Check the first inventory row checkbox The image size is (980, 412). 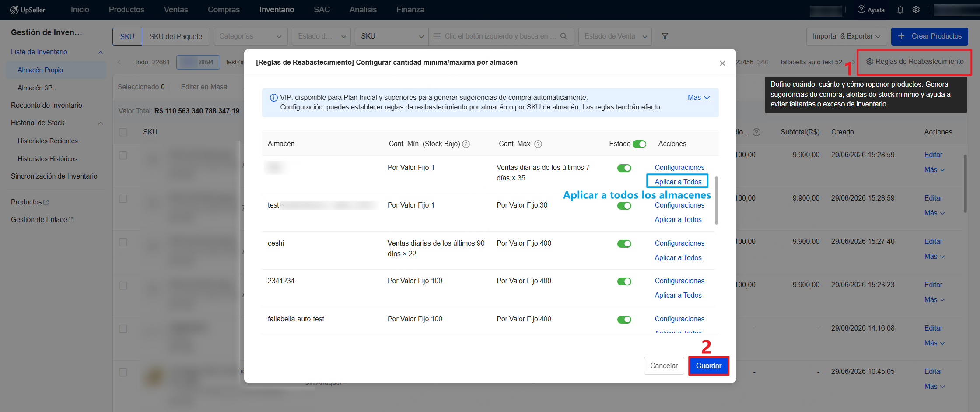point(123,155)
